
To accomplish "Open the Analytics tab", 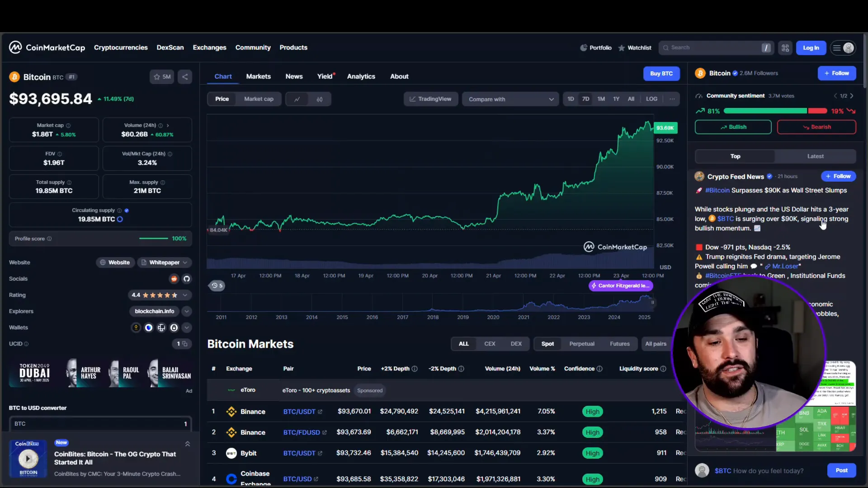I will [361, 76].
